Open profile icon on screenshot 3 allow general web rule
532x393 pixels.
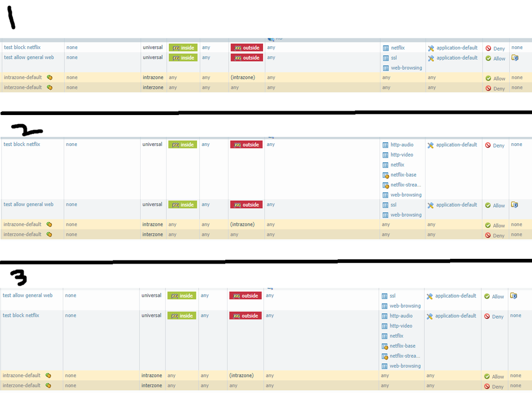(x=514, y=296)
